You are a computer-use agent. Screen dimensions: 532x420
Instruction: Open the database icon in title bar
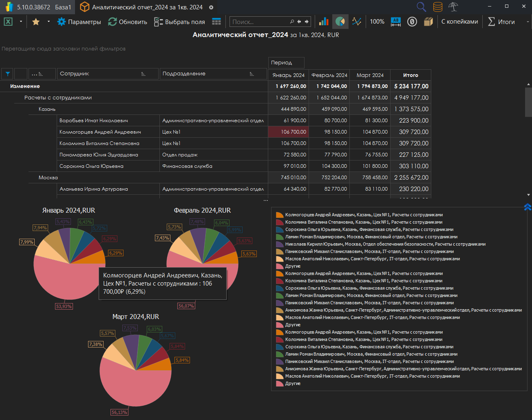point(437,7)
